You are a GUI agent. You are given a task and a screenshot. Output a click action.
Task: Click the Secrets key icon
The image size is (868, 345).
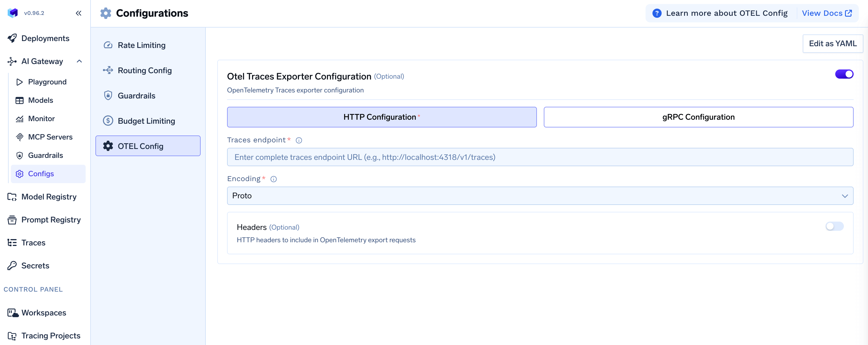pyautogui.click(x=12, y=265)
